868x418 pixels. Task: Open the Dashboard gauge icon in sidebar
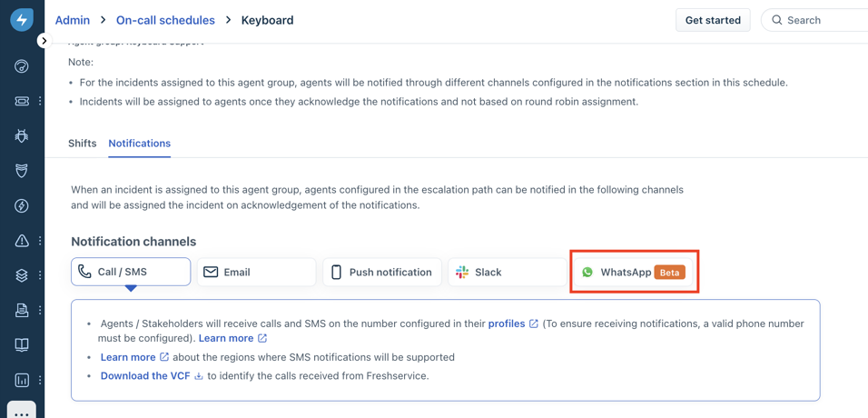tap(22, 66)
